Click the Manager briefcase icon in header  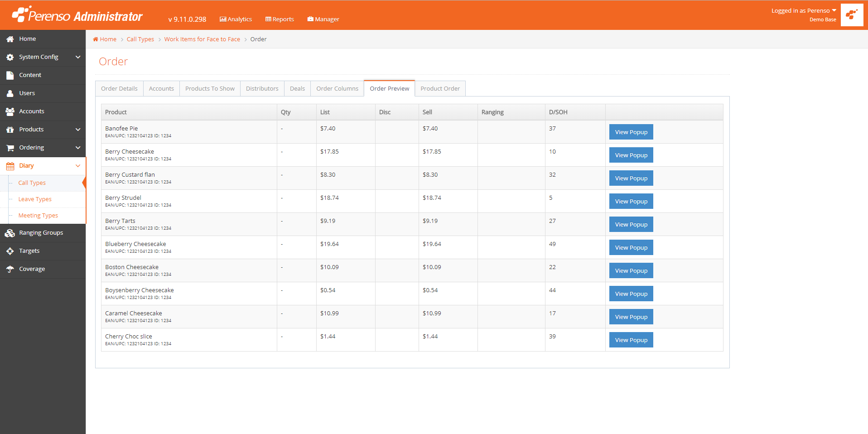(310, 19)
